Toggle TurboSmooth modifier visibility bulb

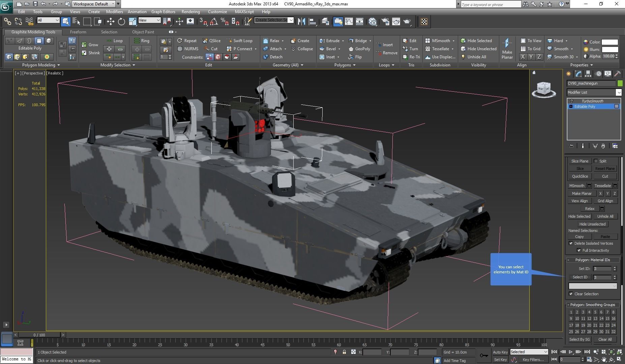click(x=571, y=101)
